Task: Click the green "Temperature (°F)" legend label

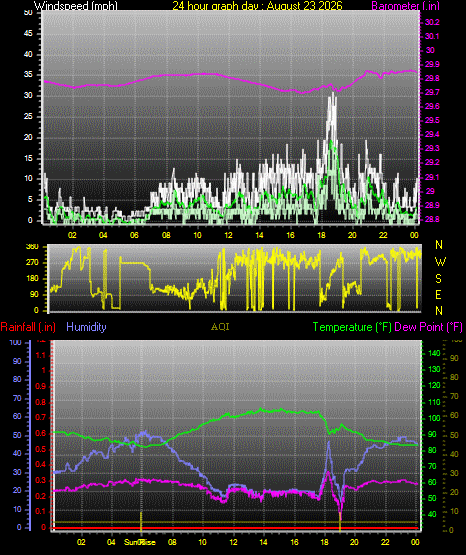Action: click(x=352, y=327)
